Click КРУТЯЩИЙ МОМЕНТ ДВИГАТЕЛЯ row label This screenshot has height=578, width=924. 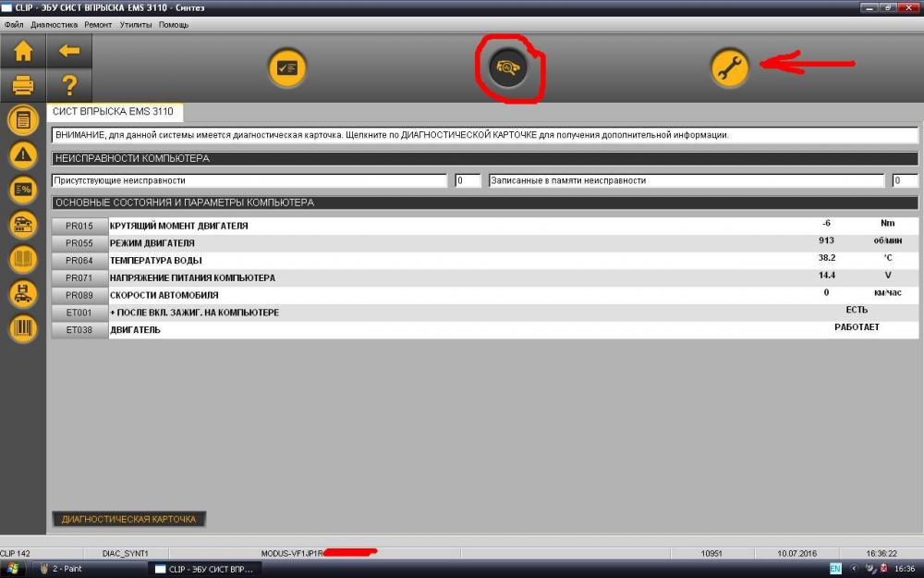pyautogui.click(x=178, y=226)
